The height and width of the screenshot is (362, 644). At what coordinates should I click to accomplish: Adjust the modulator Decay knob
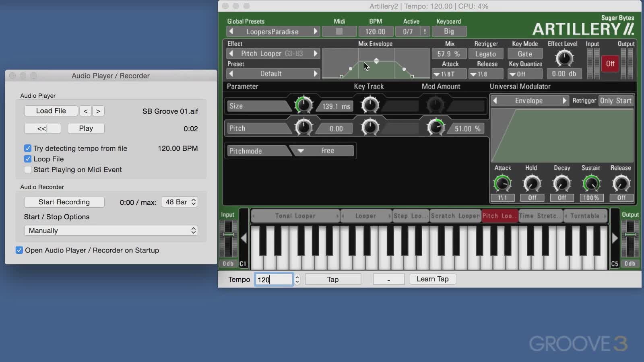[561, 184]
